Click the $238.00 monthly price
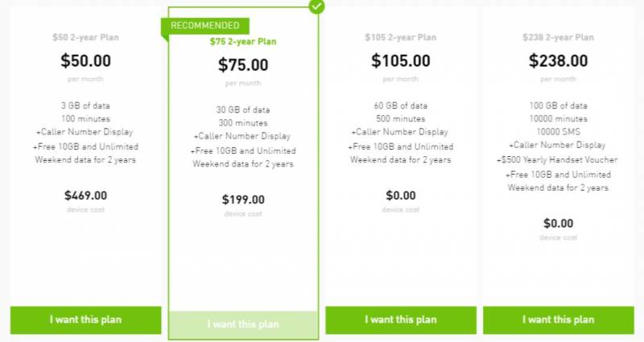Viewport: 644px width, 342px height. 558,60
